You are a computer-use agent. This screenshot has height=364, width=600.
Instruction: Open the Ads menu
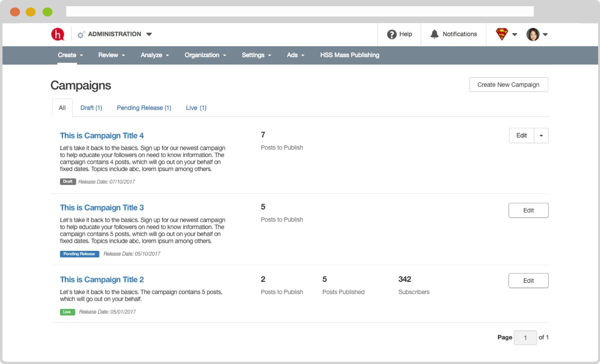click(x=296, y=55)
